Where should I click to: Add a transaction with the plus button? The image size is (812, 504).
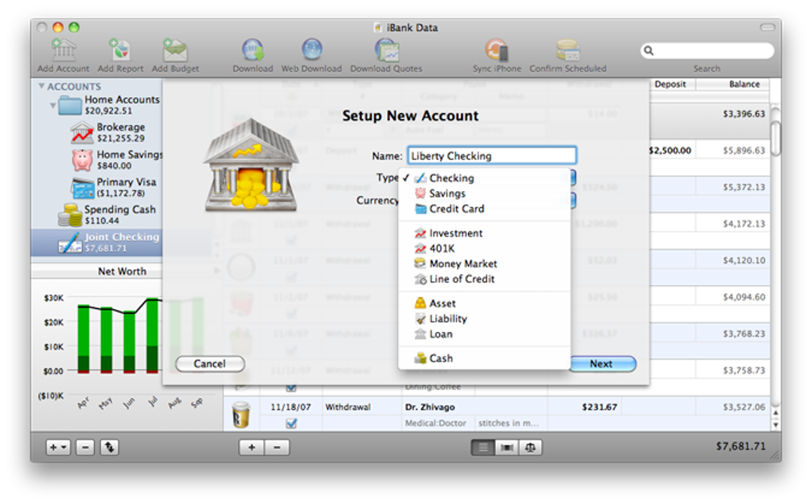pyautogui.click(x=252, y=447)
